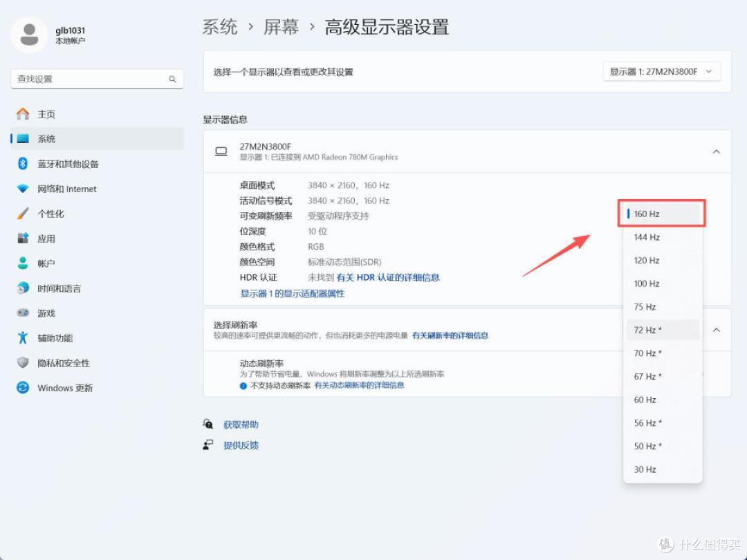Image resolution: width=747 pixels, height=560 pixels.
Task: Click the Accounts person icon in sidebar
Action: click(23, 263)
